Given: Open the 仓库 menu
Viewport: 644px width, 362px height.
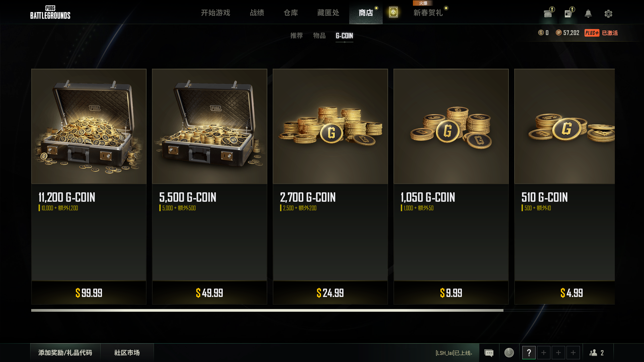Looking at the screenshot, I should [291, 13].
